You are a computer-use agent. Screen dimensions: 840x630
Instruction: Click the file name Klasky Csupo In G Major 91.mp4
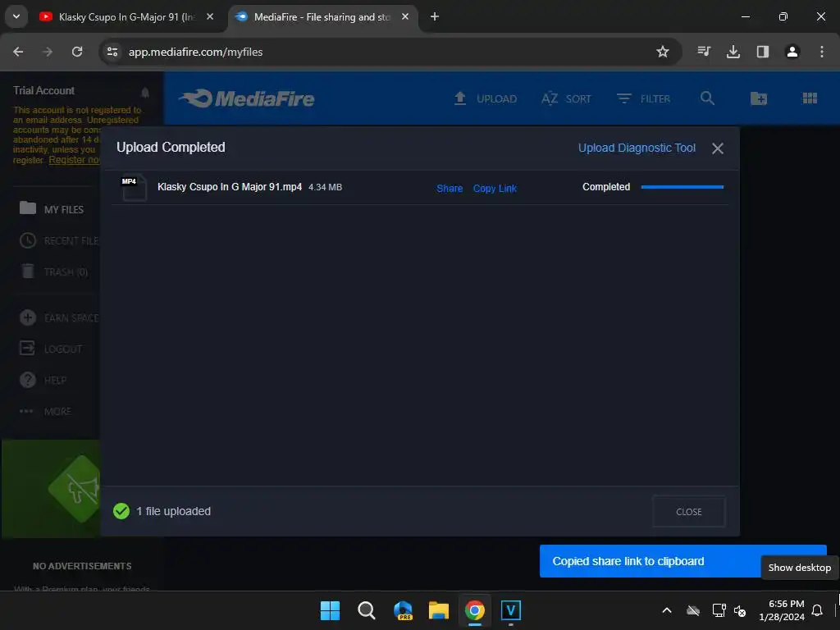230,187
